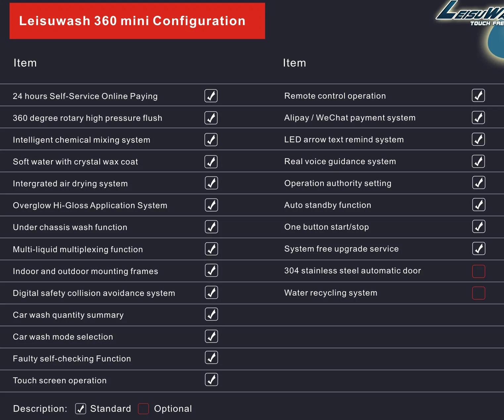Image resolution: width=504 pixels, height=420 pixels.
Task: Click the Faulty self-checking Function checkbox
Action: pos(211,357)
